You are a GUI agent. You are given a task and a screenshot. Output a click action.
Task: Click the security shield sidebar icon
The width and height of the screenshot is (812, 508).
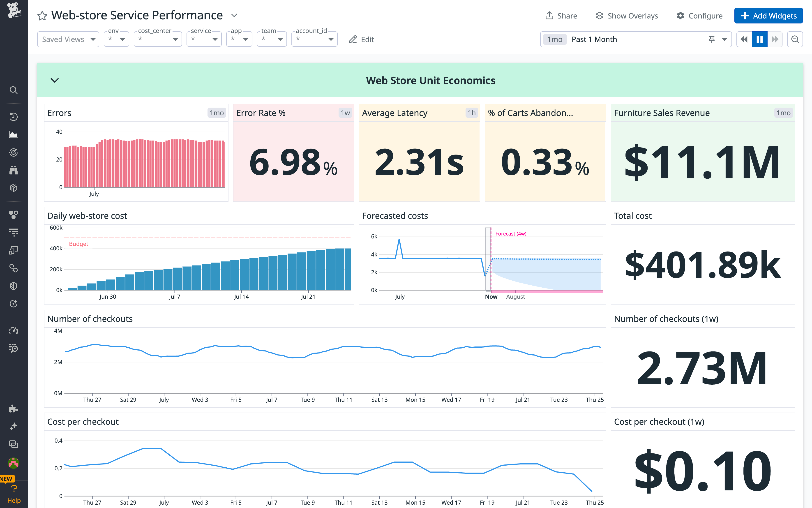[14, 286]
